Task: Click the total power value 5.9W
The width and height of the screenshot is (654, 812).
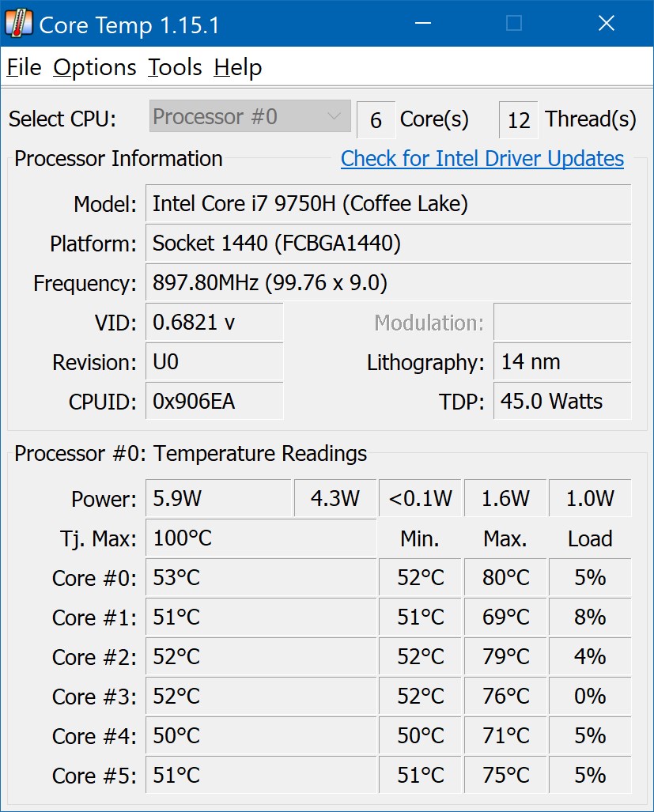Action: (x=218, y=498)
